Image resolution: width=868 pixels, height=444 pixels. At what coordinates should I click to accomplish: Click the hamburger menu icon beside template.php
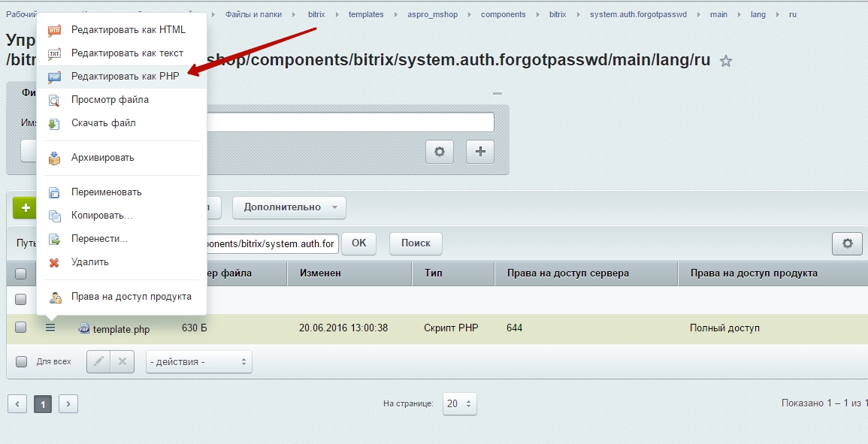pyautogui.click(x=50, y=328)
